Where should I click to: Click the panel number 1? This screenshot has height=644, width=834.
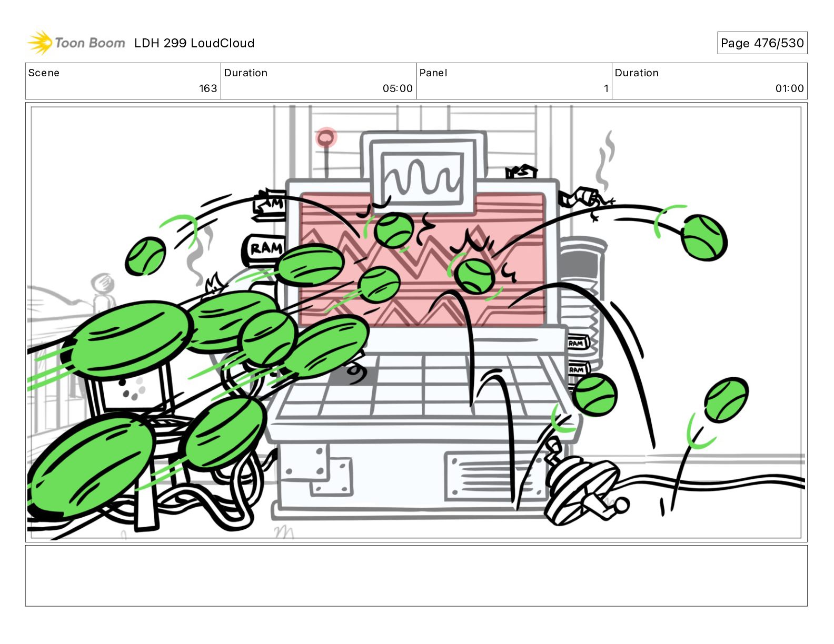pyautogui.click(x=606, y=88)
